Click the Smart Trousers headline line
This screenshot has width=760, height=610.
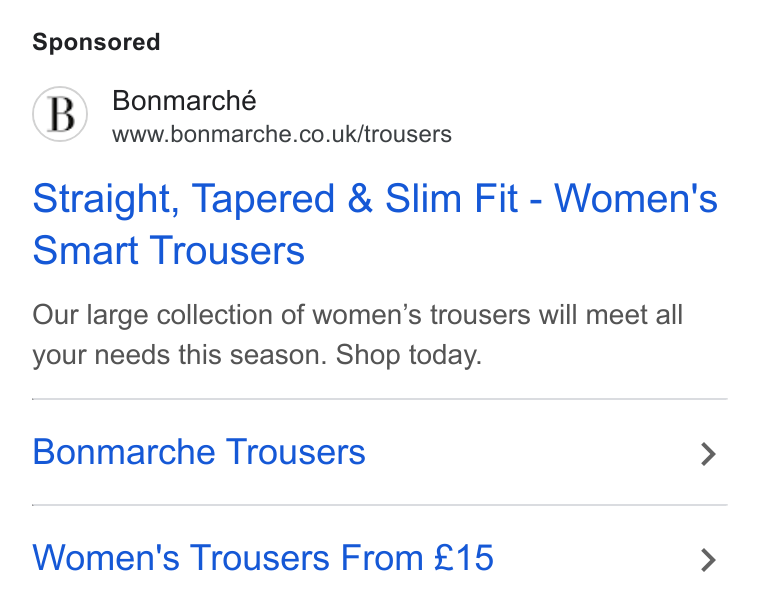pos(169,250)
